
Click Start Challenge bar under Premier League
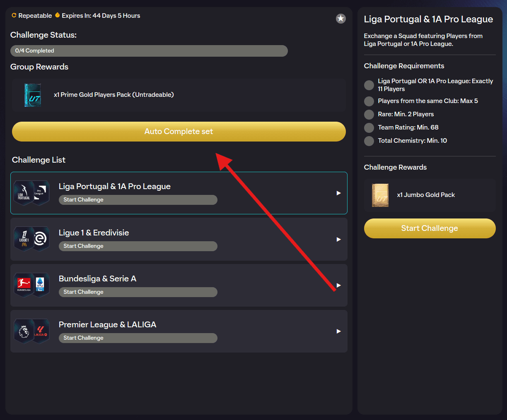pyautogui.click(x=138, y=338)
